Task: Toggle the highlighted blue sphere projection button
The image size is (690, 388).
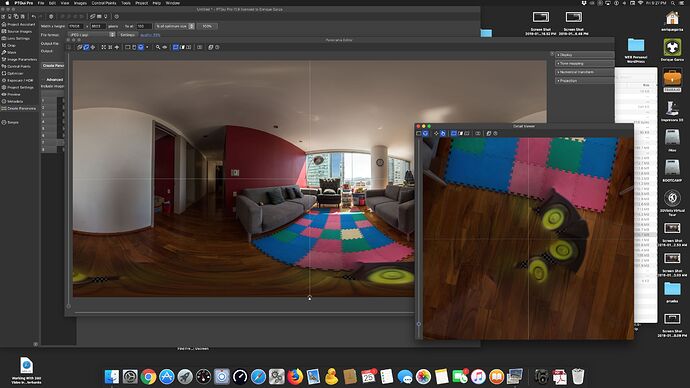Action: click(x=141, y=47)
